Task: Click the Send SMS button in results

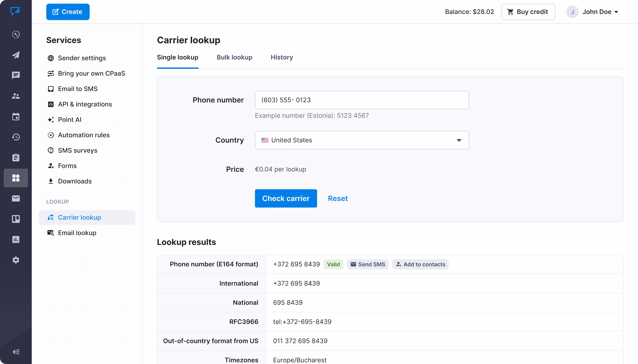Action: [367, 264]
